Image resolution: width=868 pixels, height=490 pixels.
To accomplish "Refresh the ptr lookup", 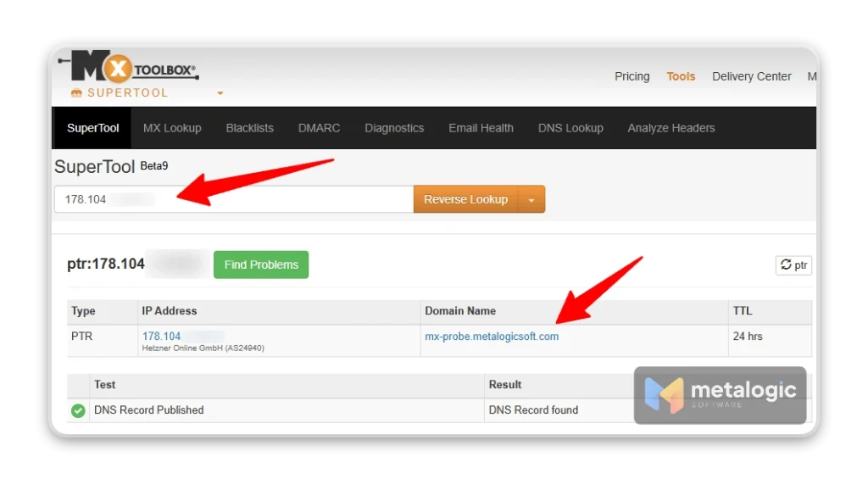I will point(793,265).
